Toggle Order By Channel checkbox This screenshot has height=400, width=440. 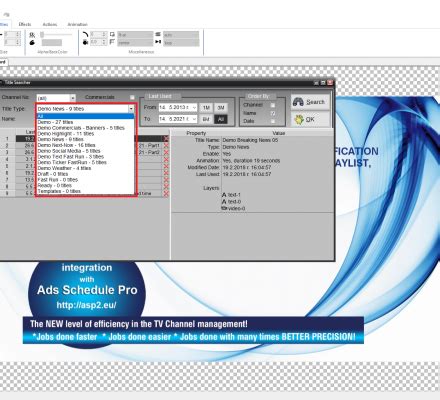pos(273,105)
